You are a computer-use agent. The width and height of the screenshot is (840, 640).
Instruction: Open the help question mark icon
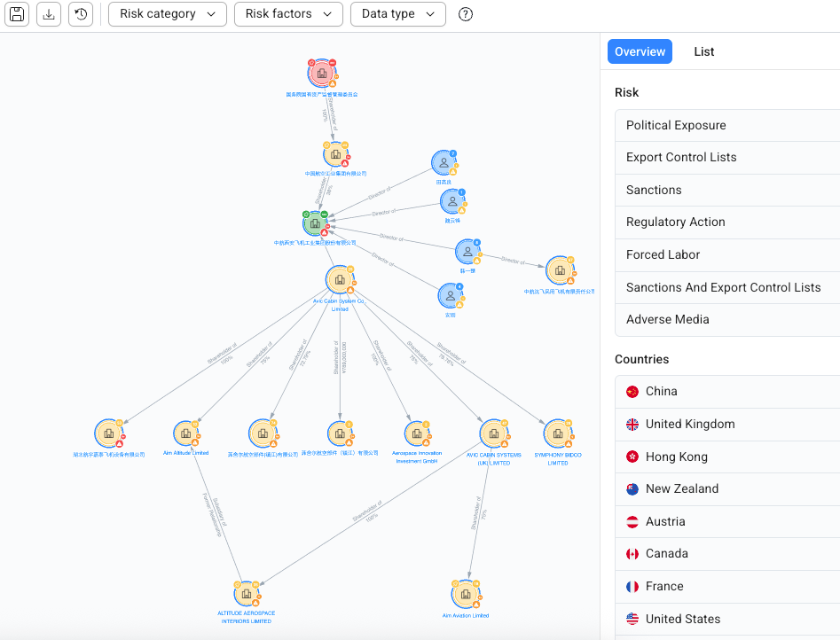[466, 14]
